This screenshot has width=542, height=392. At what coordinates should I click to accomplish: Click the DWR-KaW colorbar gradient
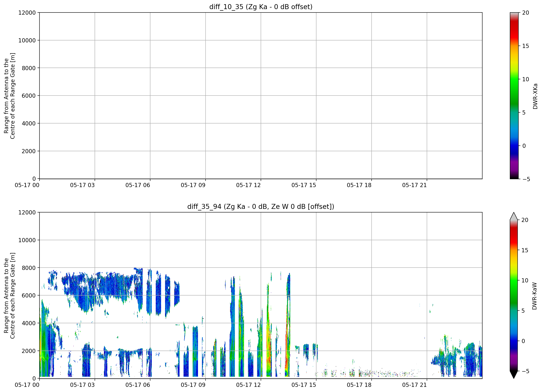tap(514, 295)
